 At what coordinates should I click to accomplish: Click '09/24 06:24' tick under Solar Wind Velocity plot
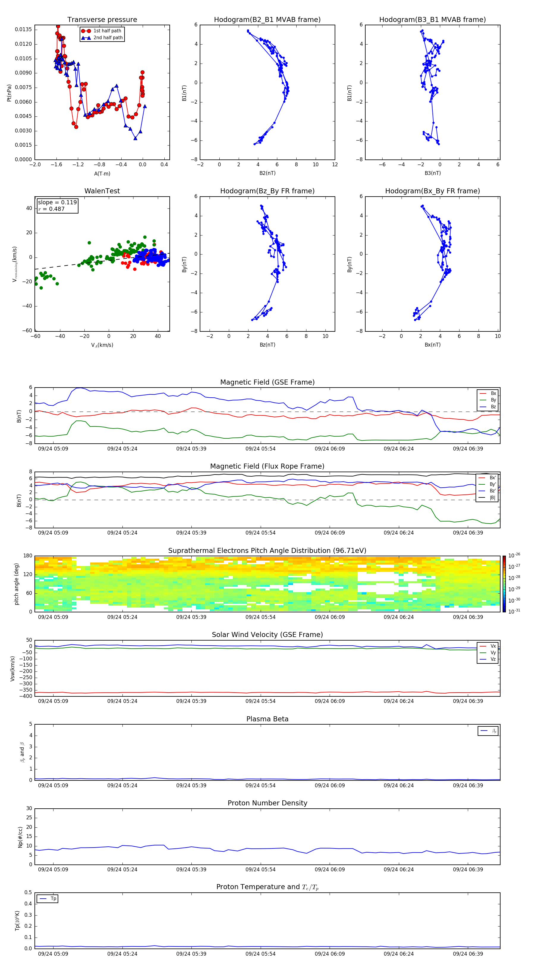tap(399, 701)
